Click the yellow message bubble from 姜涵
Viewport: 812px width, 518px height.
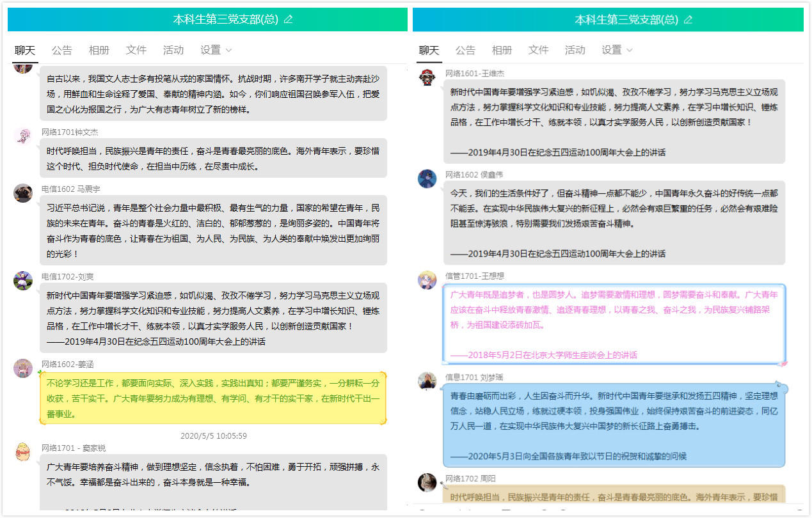[x=213, y=398]
